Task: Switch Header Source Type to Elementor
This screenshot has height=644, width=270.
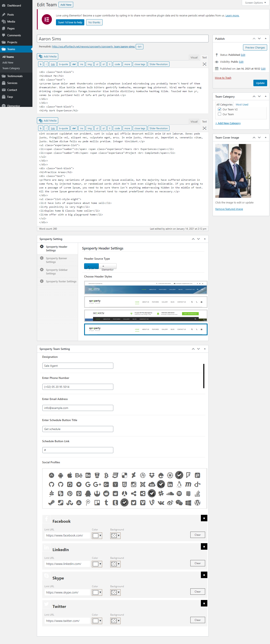Action: (108, 267)
